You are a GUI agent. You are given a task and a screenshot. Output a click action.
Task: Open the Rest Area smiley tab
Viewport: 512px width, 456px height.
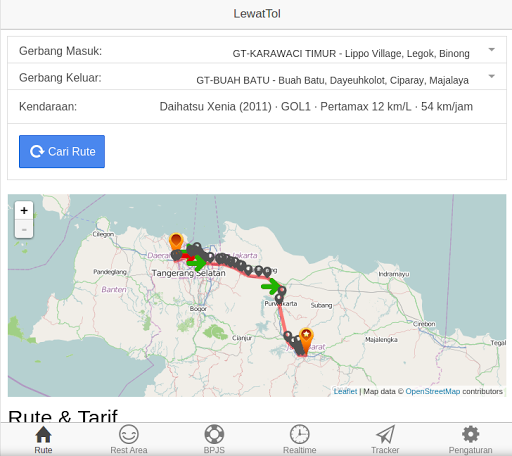click(x=129, y=439)
